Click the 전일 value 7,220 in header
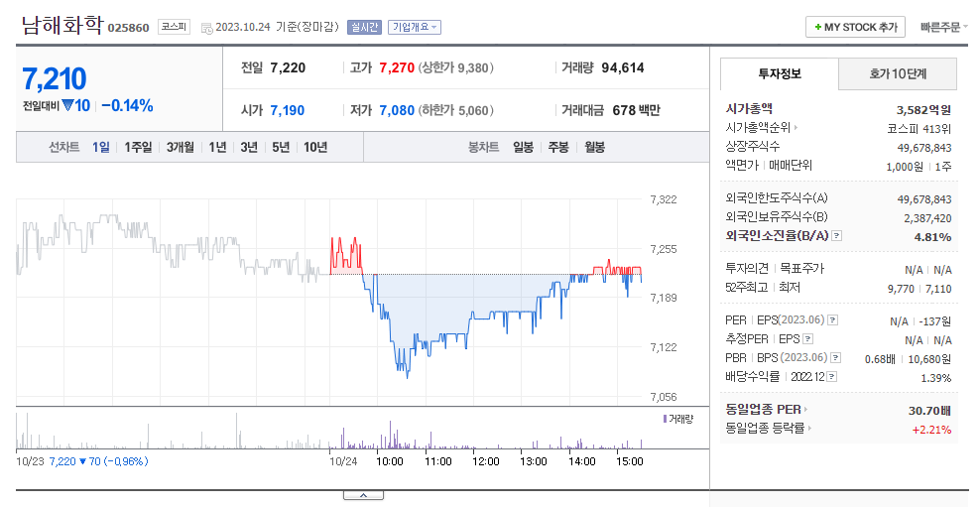This screenshot has height=507, width=980. 288,67
